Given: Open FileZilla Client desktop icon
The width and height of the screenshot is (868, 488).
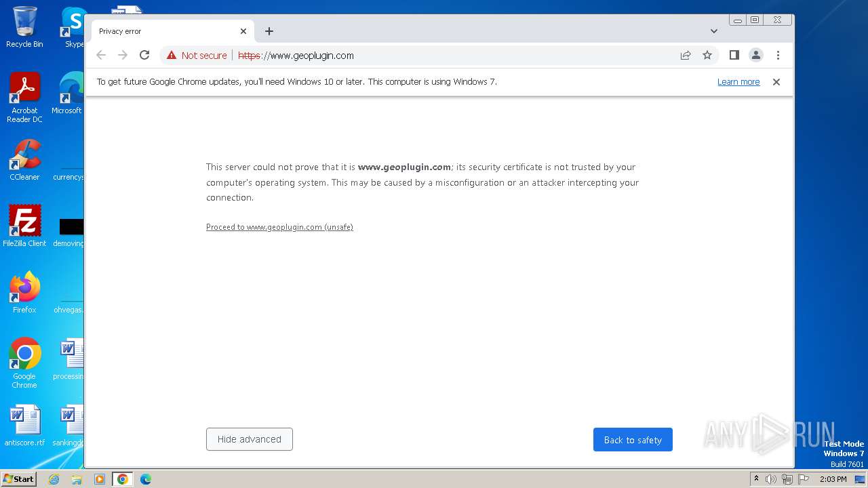Looking at the screenshot, I should pyautogui.click(x=24, y=226).
